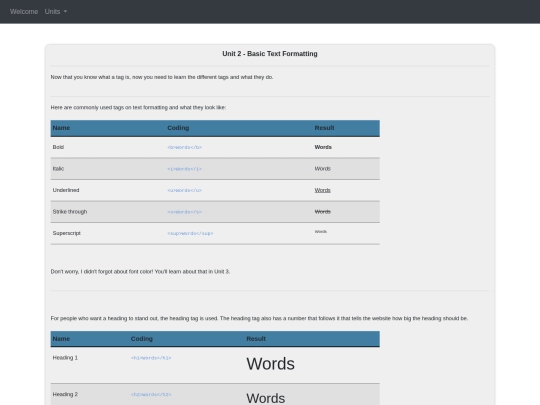
Task: Select the Coding header in text formatting table
Action: 178,128
